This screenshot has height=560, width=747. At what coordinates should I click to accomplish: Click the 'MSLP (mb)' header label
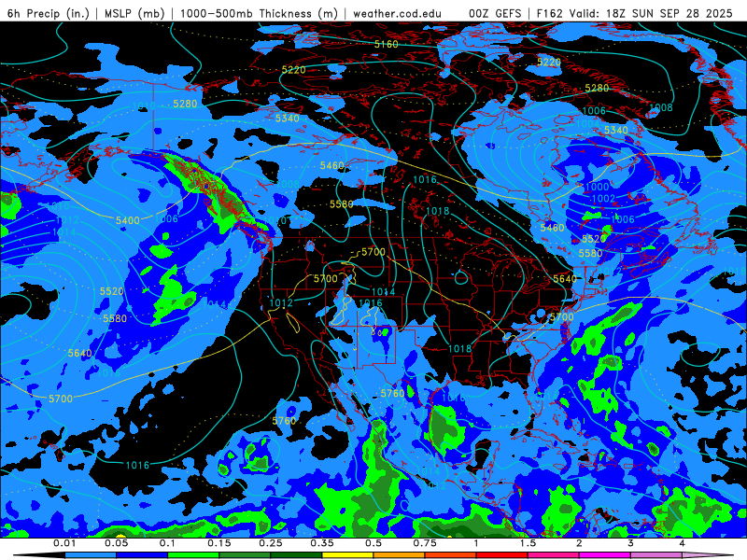coord(134,13)
